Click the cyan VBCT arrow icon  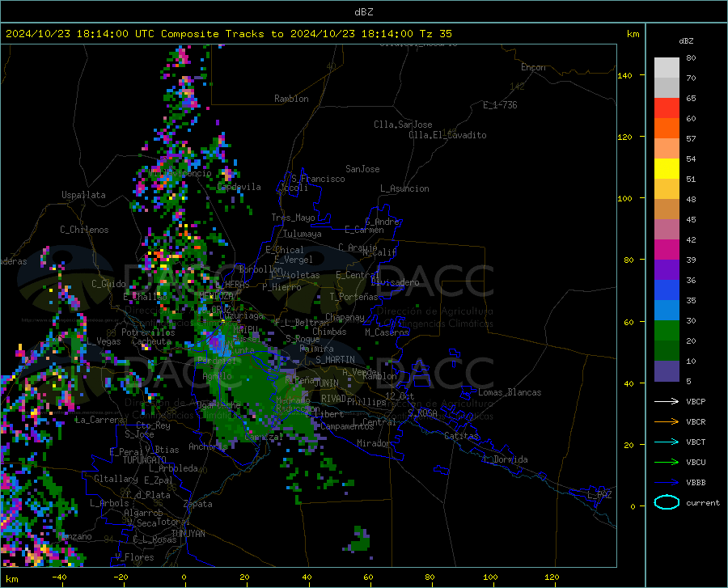click(x=667, y=442)
